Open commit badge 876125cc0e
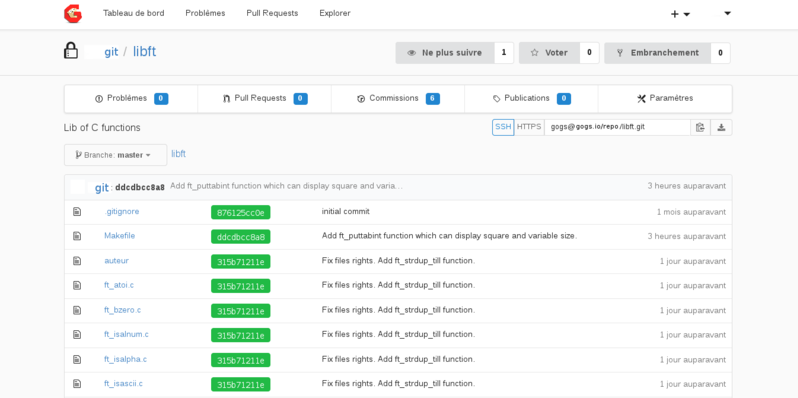 tap(241, 212)
